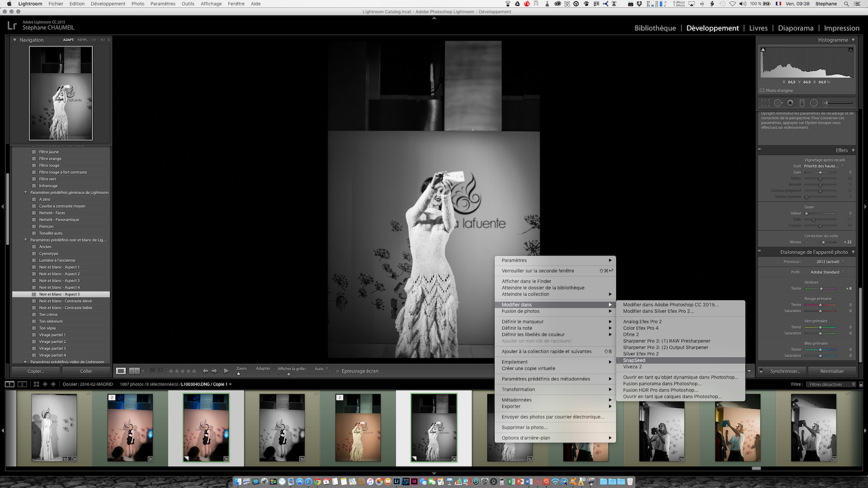The image size is (868, 488).
Task: Toggle the Etalonnage de l'appareil photo switch
Action: point(759,252)
